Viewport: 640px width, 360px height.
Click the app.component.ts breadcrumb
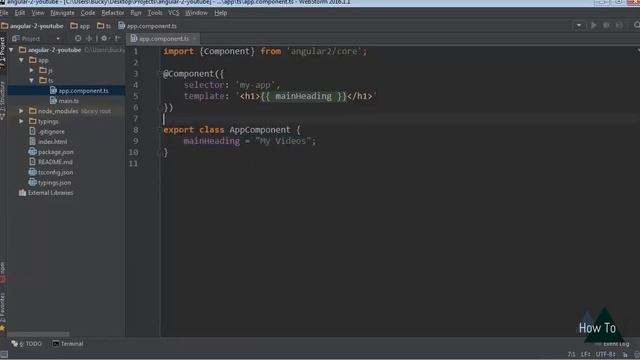(147, 26)
